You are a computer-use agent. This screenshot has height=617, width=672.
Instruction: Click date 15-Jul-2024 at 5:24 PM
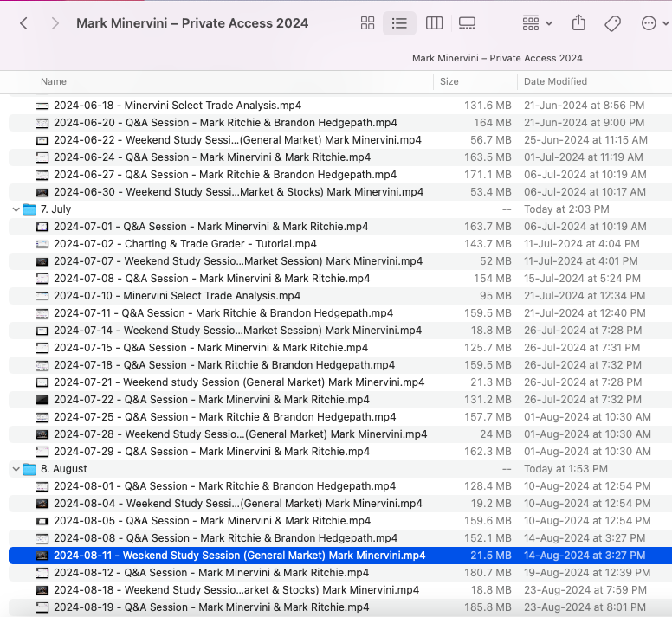pos(582,279)
